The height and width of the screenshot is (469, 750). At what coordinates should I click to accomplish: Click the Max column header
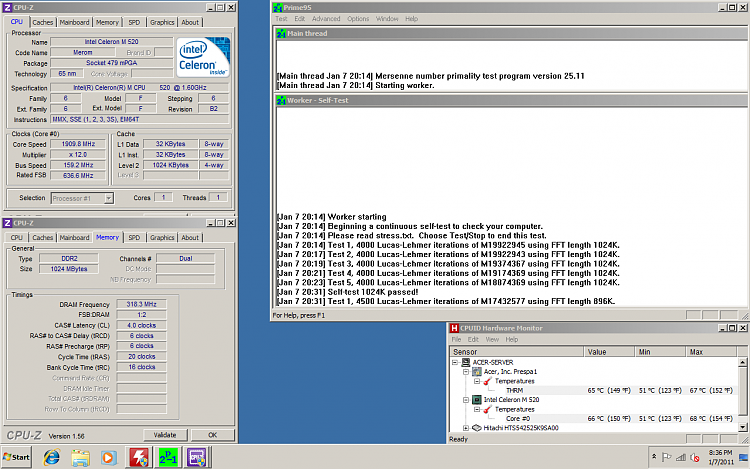pyautogui.click(x=711, y=352)
